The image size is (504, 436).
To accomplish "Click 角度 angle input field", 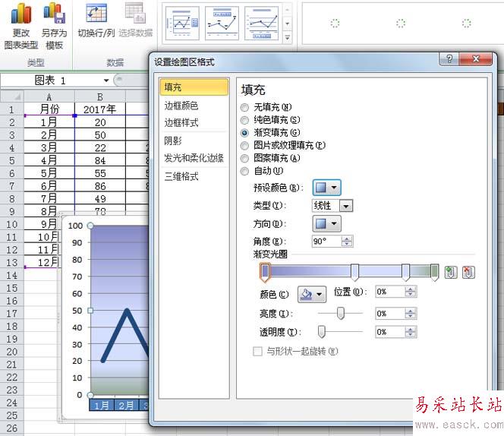I will pyautogui.click(x=326, y=242).
